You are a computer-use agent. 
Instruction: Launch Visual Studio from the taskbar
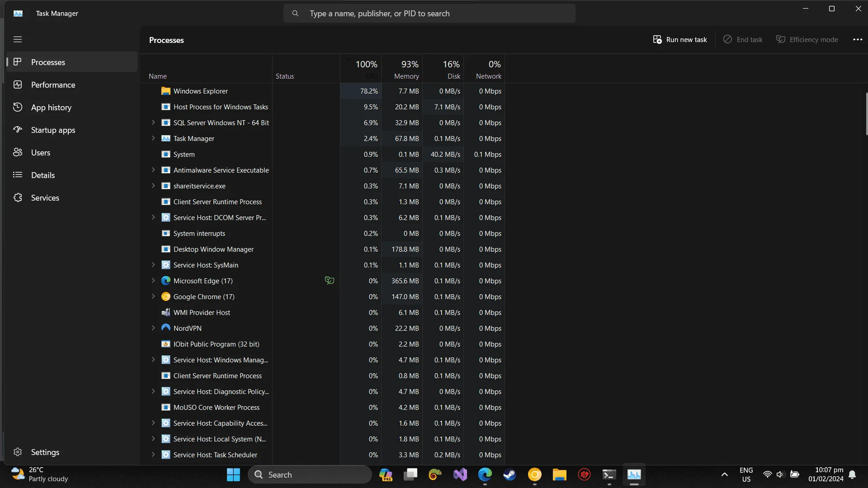click(460, 475)
